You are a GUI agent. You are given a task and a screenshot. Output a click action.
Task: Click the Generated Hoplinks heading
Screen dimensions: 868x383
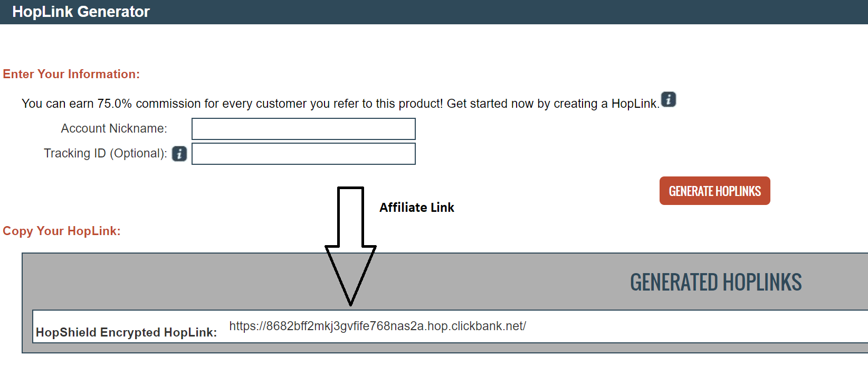716,283
